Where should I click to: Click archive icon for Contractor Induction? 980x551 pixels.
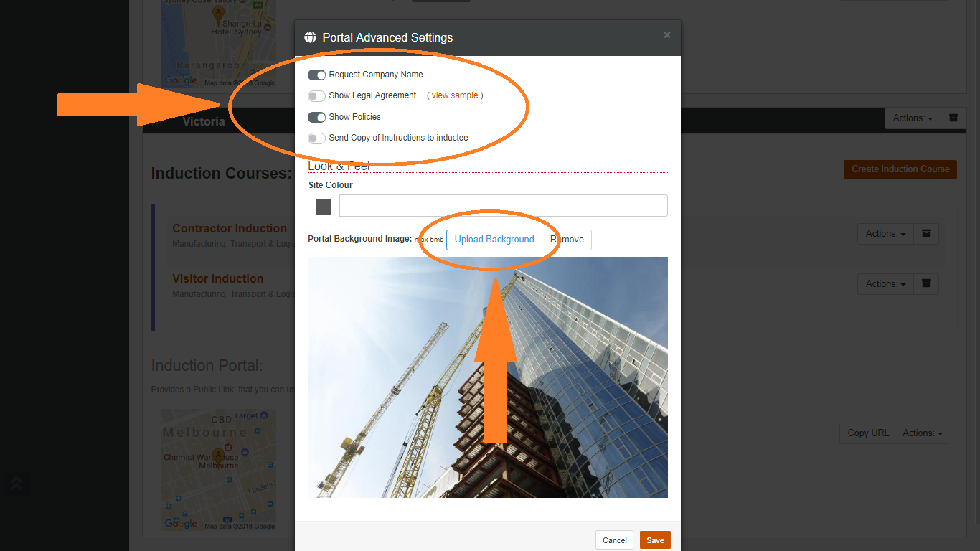coord(926,234)
